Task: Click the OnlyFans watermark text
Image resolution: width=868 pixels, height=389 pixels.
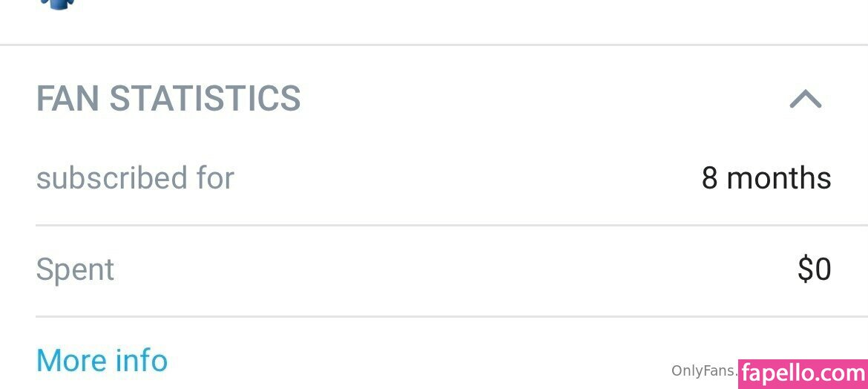Action: coord(703,371)
